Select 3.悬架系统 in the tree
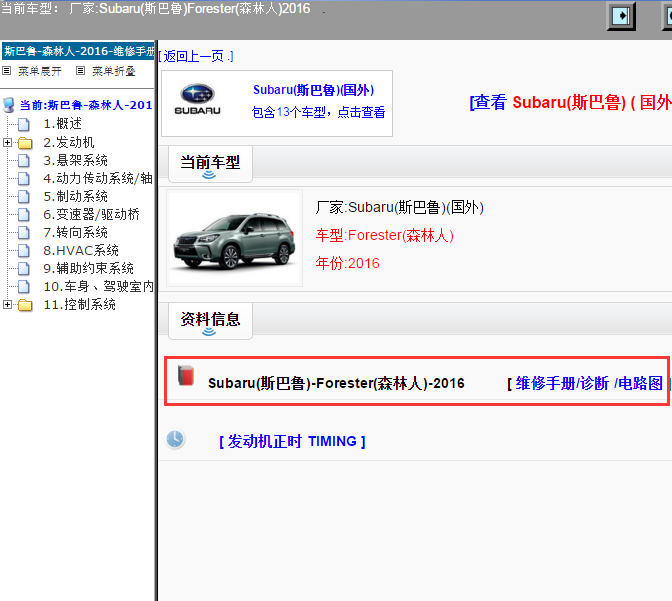The image size is (672, 601). [75, 160]
